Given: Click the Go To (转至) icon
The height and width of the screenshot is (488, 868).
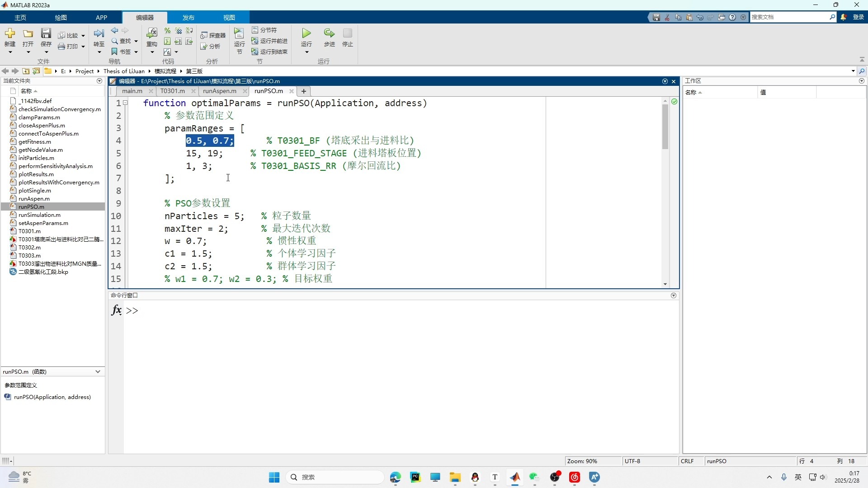Looking at the screenshot, I should pos(99,33).
